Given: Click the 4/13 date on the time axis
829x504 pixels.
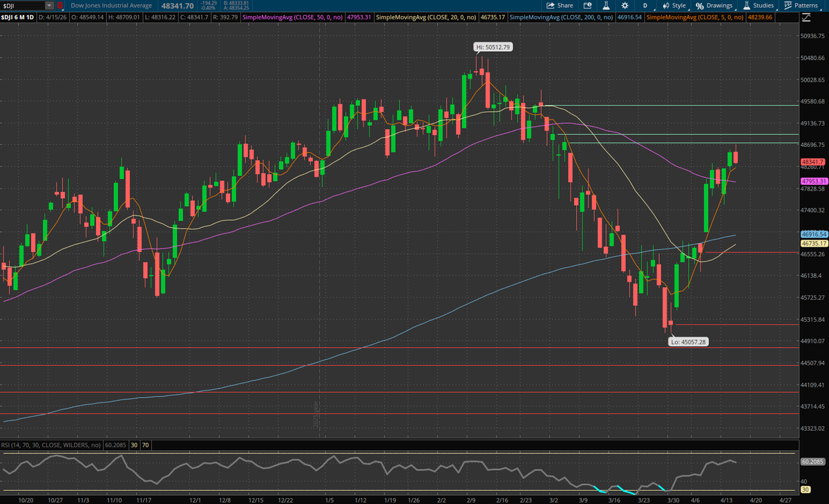Looking at the screenshot, I should point(727,499).
